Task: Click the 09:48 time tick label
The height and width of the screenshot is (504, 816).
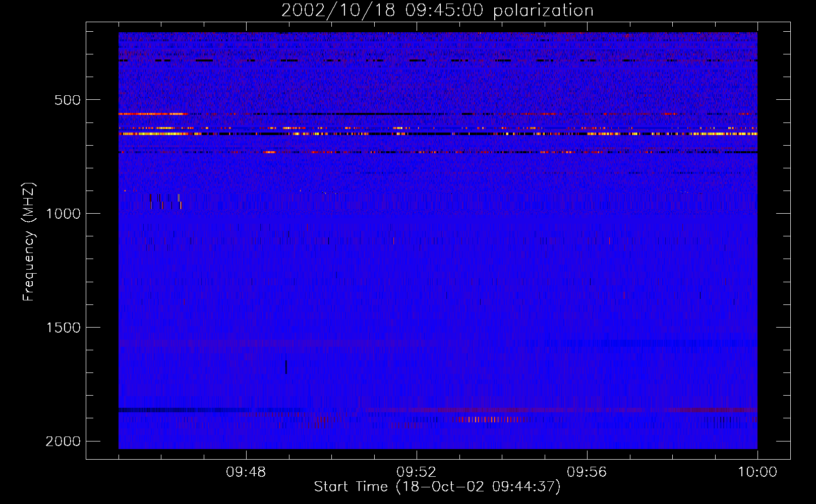Action: [x=246, y=472]
